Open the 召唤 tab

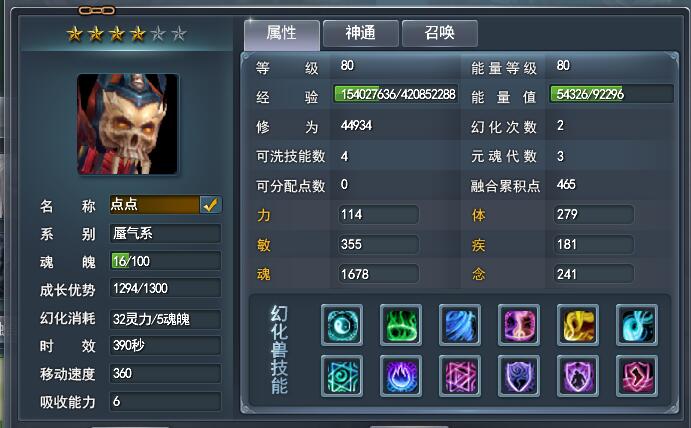point(440,33)
